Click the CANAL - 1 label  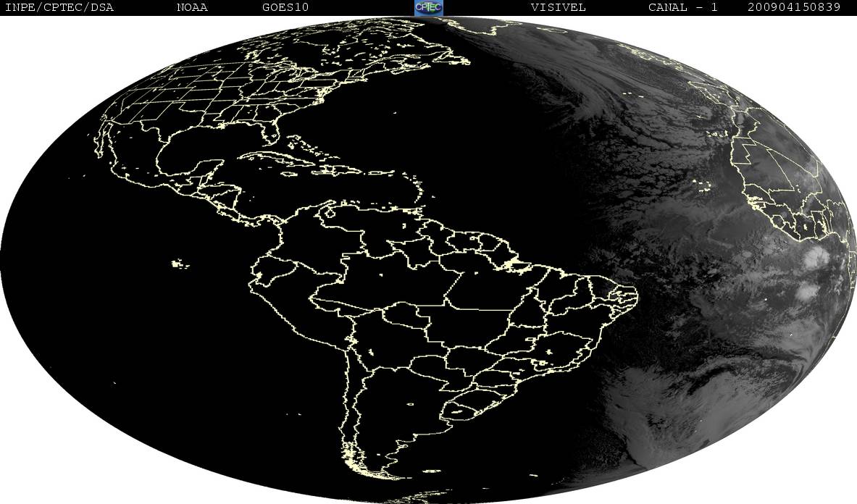click(x=682, y=7)
